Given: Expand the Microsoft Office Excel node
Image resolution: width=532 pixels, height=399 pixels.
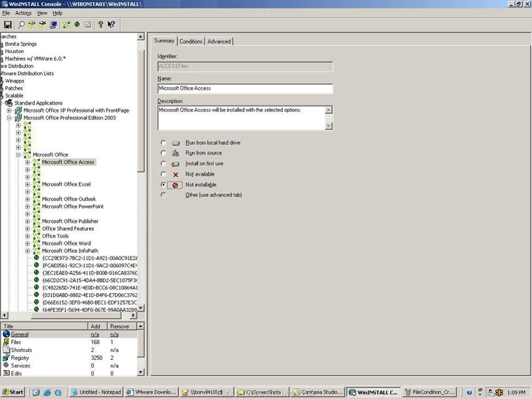Looking at the screenshot, I should pyautogui.click(x=27, y=185).
